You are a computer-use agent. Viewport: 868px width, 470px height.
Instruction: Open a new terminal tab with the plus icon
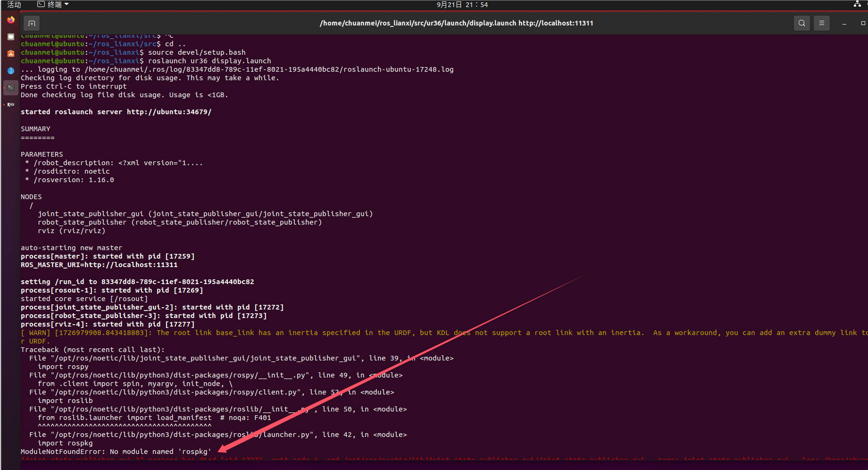31,23
